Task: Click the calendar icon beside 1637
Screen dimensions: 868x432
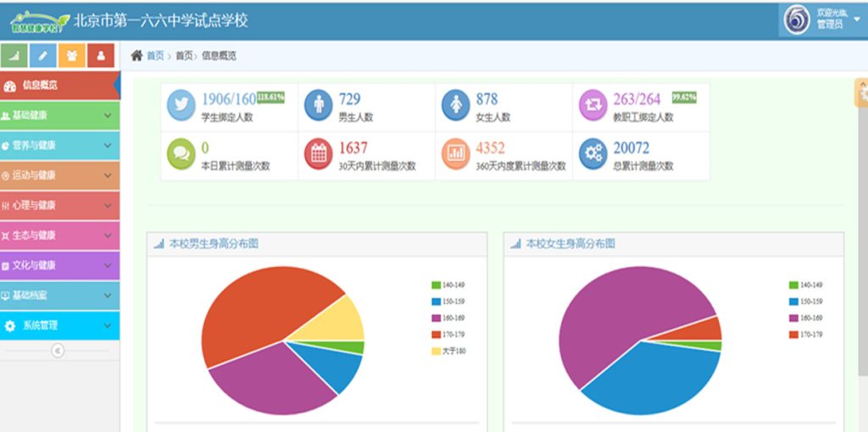Action: (x=319, y=154)
